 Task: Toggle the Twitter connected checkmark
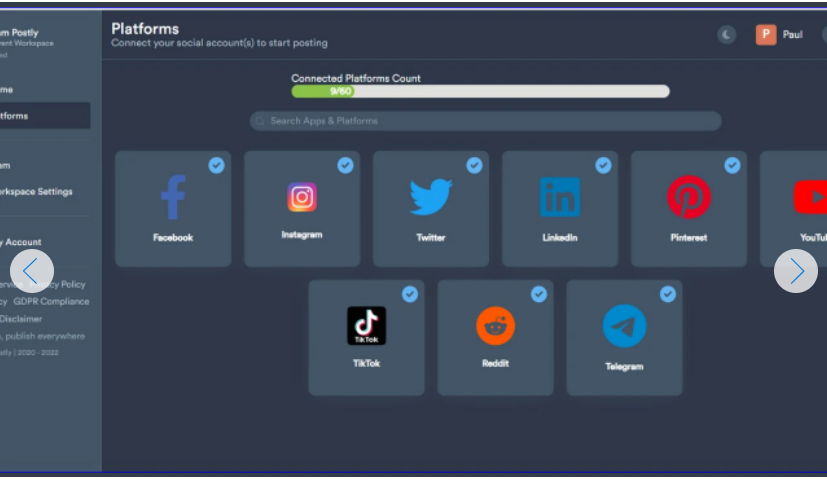tap(474, 166)
